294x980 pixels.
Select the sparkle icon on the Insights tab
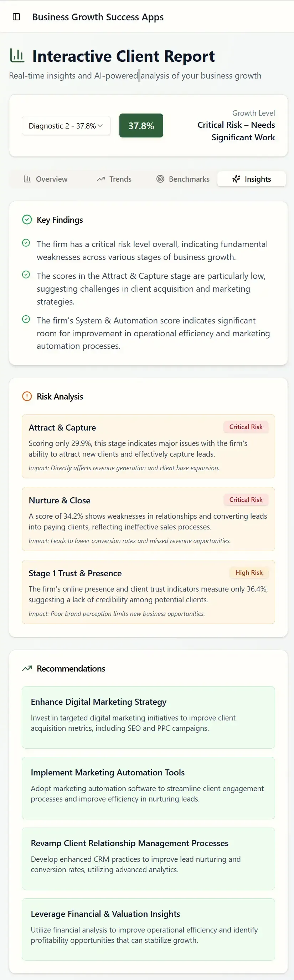coord(237,179)
